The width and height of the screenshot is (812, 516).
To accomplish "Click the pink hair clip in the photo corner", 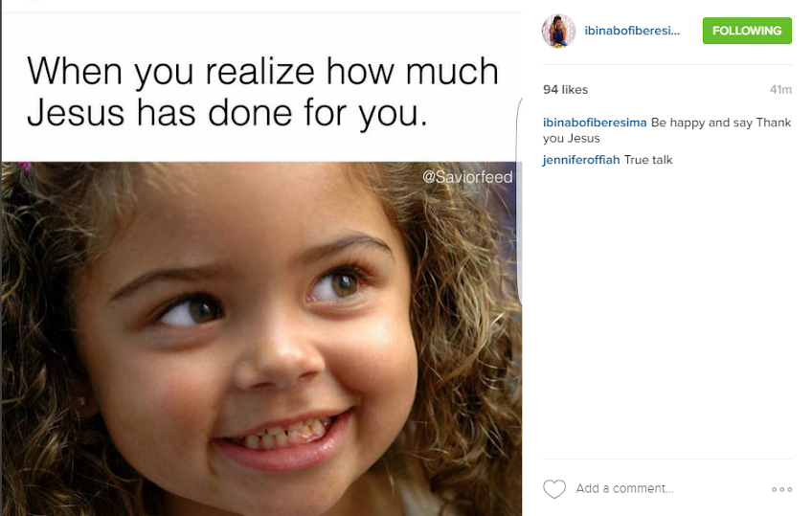I will pyautogui.click(x=25, y=166).
